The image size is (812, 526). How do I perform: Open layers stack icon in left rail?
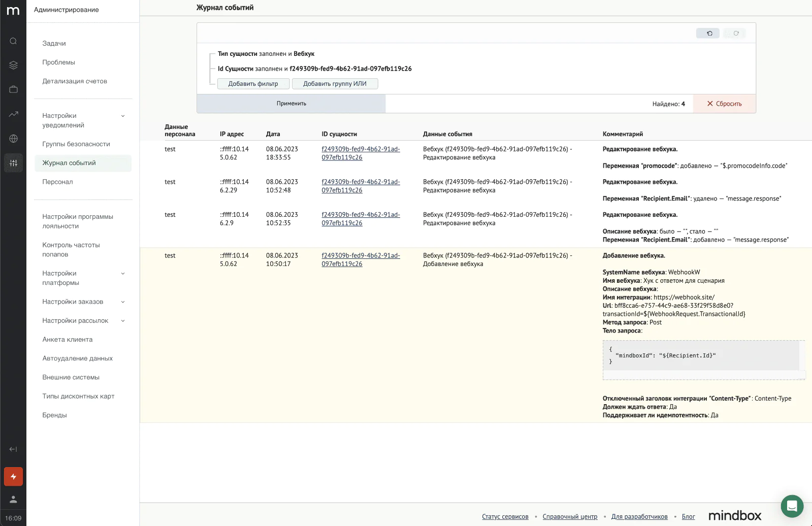pos(13,65)
